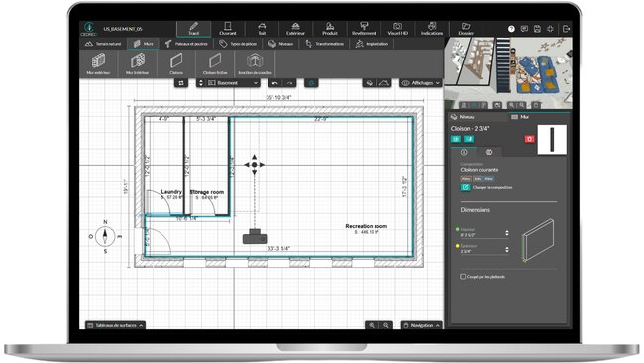Screen dimensions: 644x363
Task: Open the help question mark icon
Action: pos(511,29)
